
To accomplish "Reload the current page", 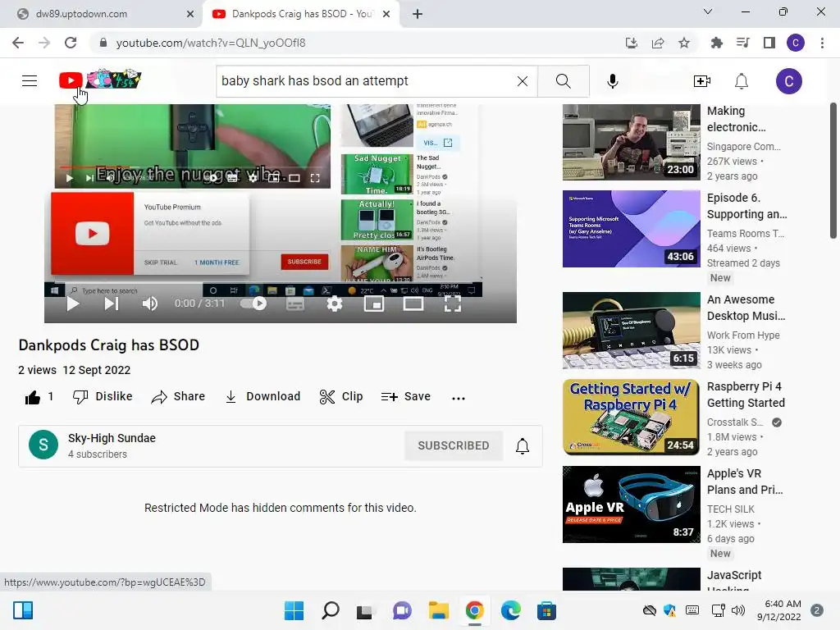I will [71, 43].
